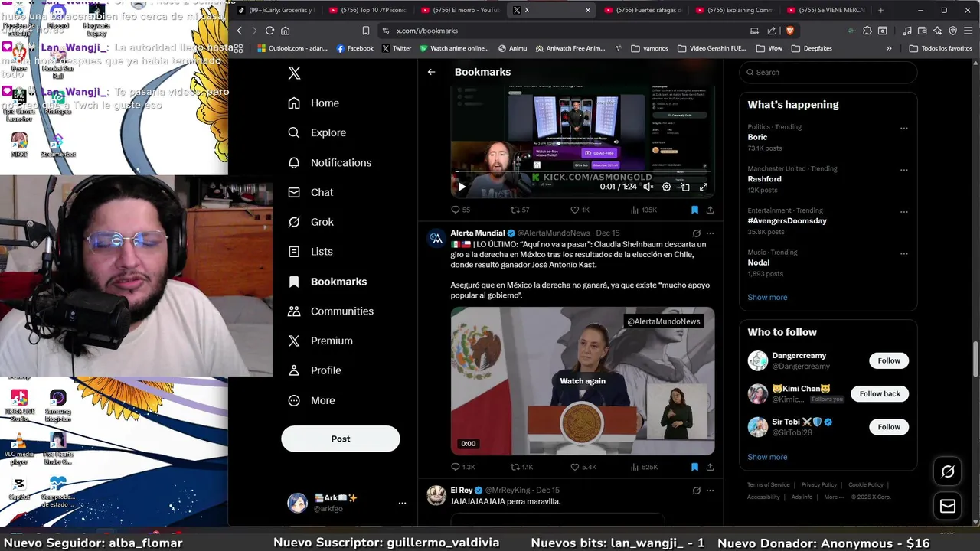This screenshot has width=980, height=551.
Task: Like the Alerta Mundial post with 5.4K
Action: 583,467
